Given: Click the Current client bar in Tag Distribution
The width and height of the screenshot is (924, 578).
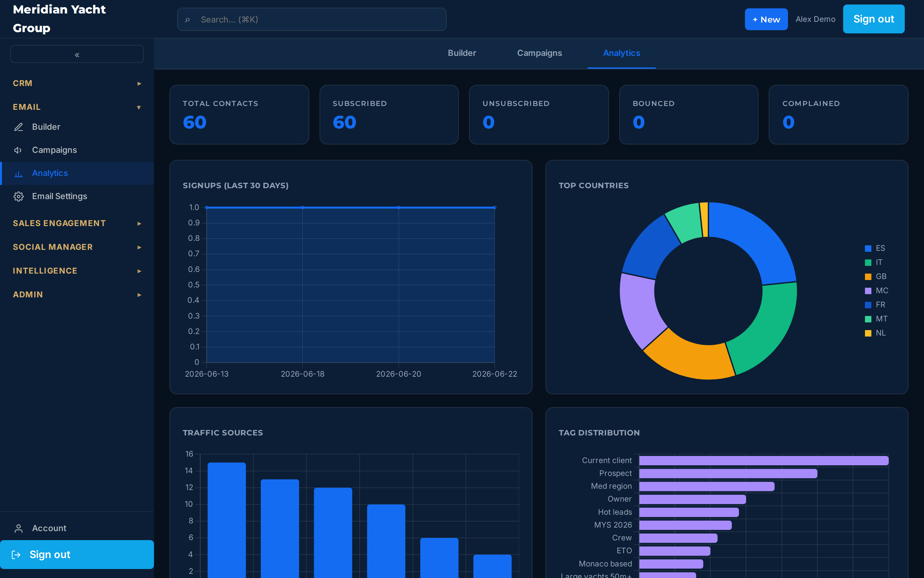Looking at the screenshot, I should click(764, 461).
